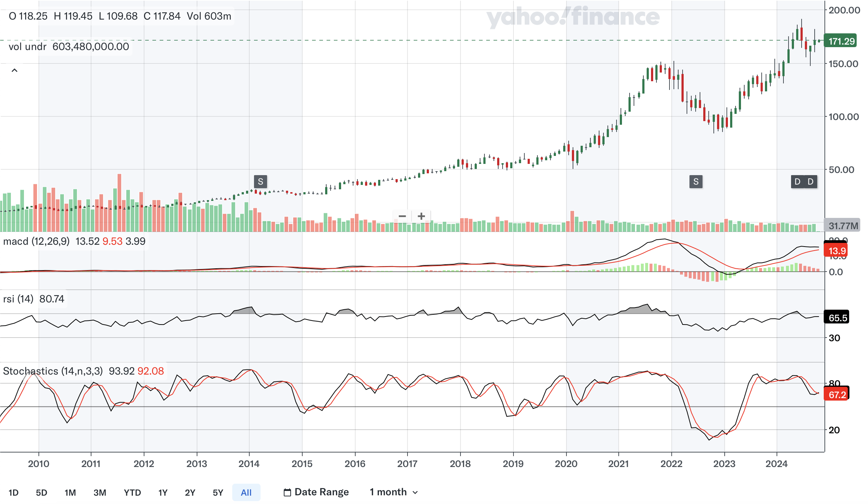Click the 2014 stock split S marker
The image size is (868, 504).
[x=260, y=182]
